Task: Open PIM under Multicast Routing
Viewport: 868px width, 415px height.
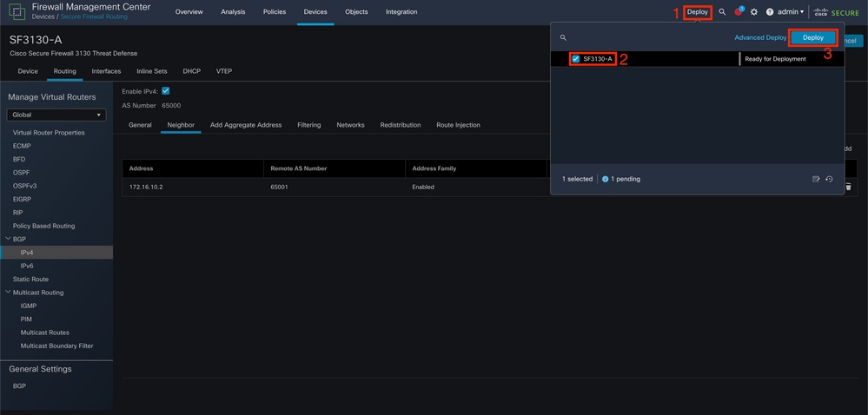Action: click(x=26, y=319)
